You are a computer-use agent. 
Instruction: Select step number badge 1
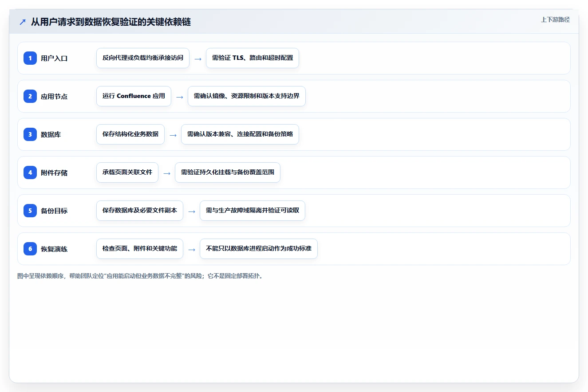[30, 58]
